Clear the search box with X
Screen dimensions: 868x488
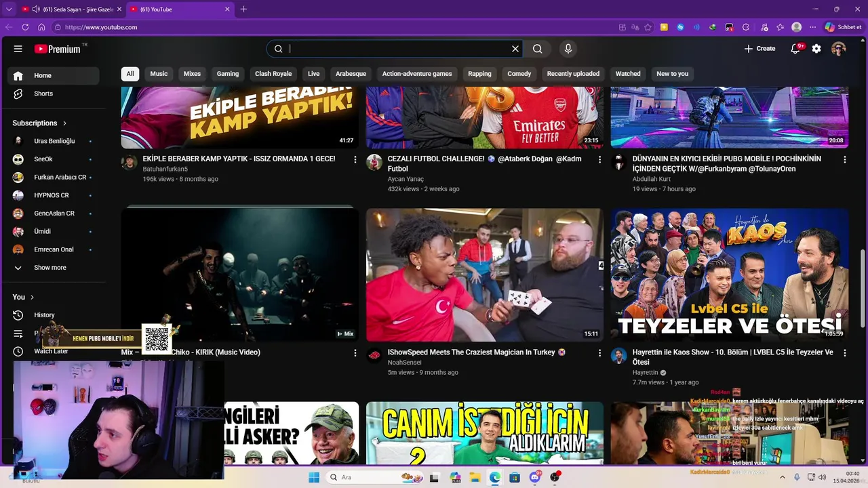[515, 49]
